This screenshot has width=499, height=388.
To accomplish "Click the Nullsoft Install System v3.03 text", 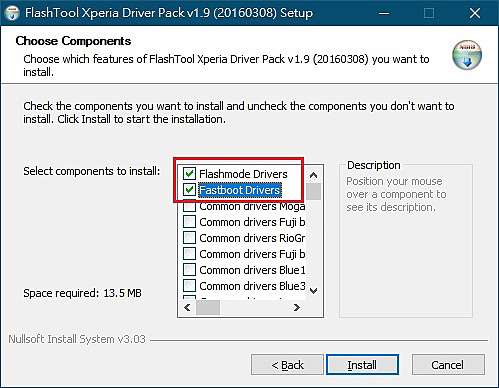I will click(77, 339).
